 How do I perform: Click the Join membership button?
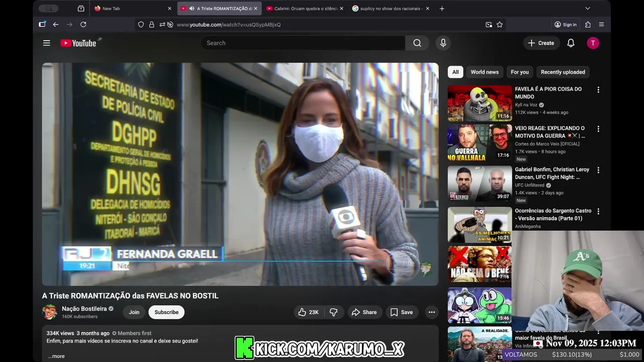click(134, 312)
